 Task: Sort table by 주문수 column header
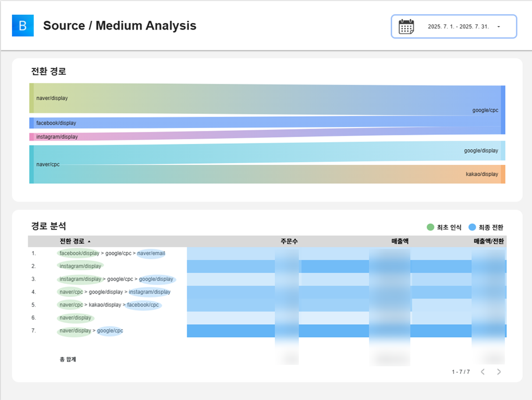click(289, 241)
